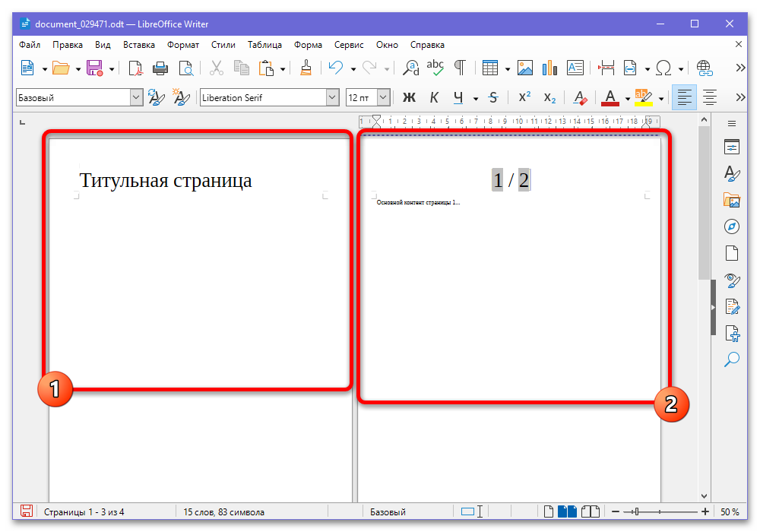Image resolution: width=760 pixels, height=532 pixels.
Task: Click page indicator Страницы 1 - 3 из 4
Action: pos(84,512)
